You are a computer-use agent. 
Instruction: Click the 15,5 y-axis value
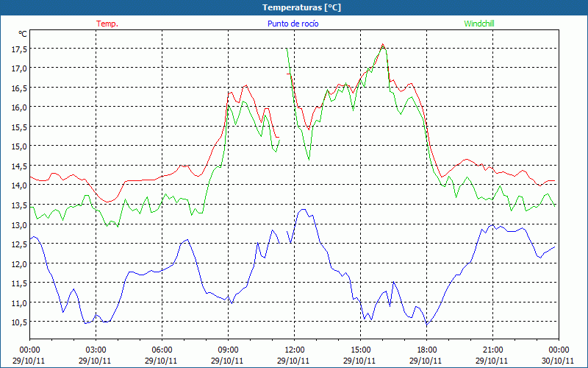(20, 127)
